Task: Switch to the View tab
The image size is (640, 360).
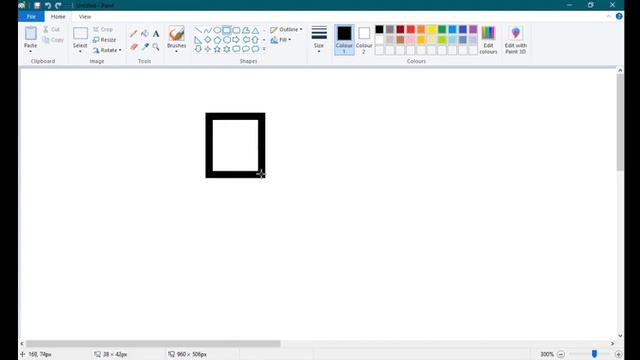Action: click(x=85, y=17)
